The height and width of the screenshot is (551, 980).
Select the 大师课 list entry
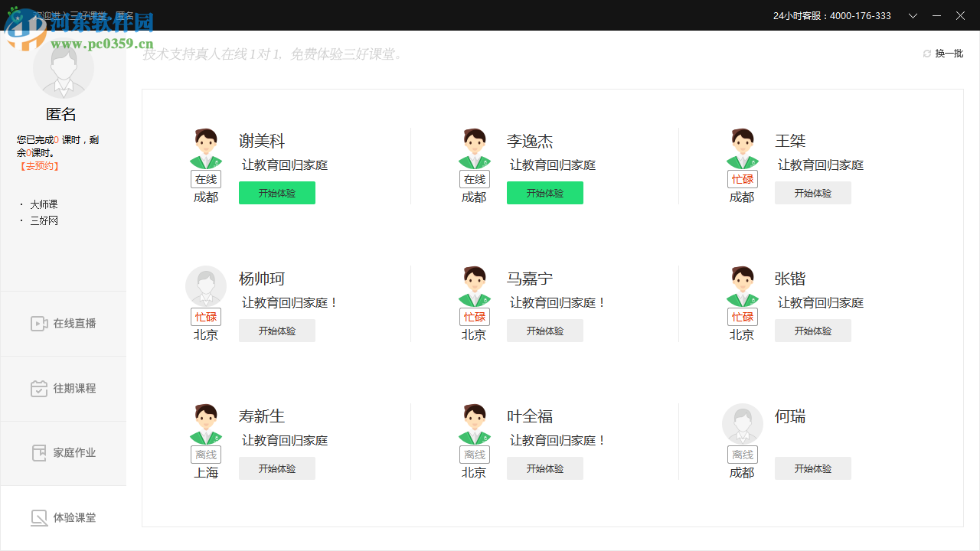[x=44, y=204]
